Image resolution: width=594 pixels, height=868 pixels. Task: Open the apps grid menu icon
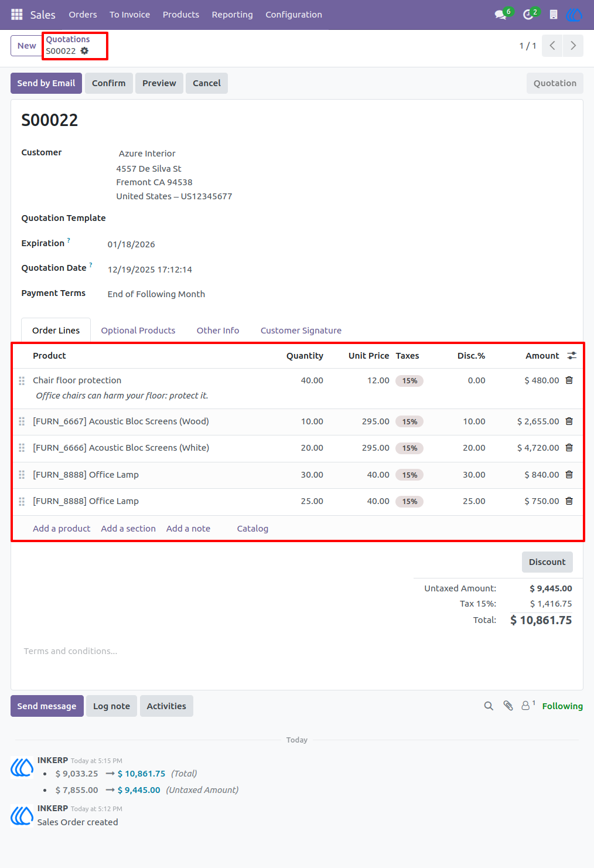tap(17, 14)
